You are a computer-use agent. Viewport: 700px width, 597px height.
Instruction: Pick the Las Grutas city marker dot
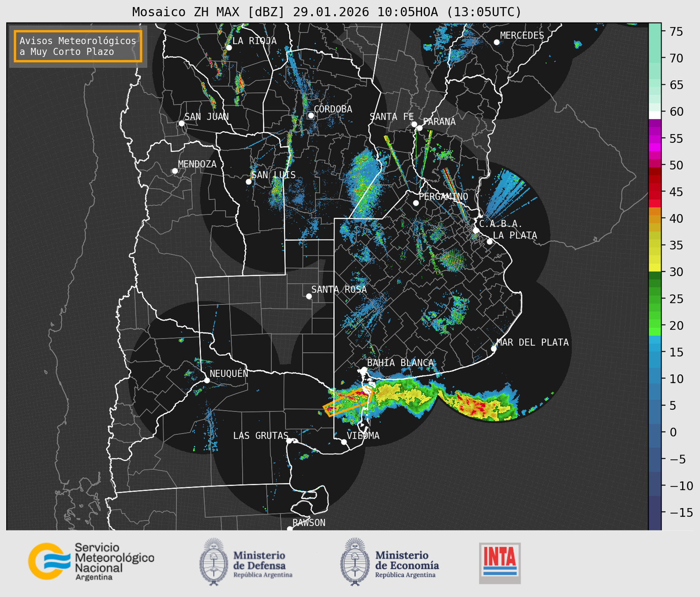point(289,441)
